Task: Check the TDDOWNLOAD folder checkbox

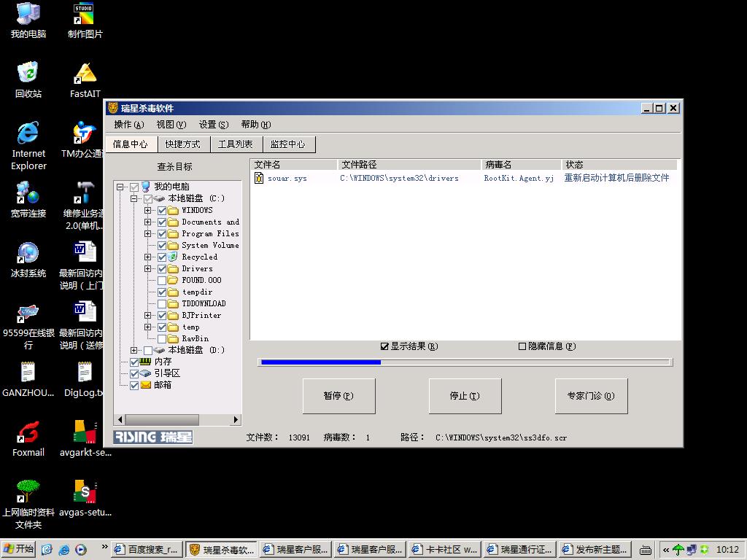Action: 162,304
